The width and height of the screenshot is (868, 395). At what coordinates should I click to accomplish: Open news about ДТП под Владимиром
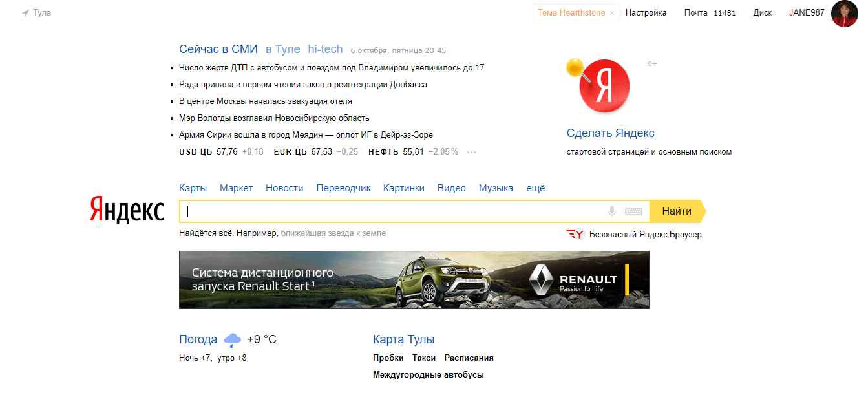pyautogui.click(x=332, y=68)
